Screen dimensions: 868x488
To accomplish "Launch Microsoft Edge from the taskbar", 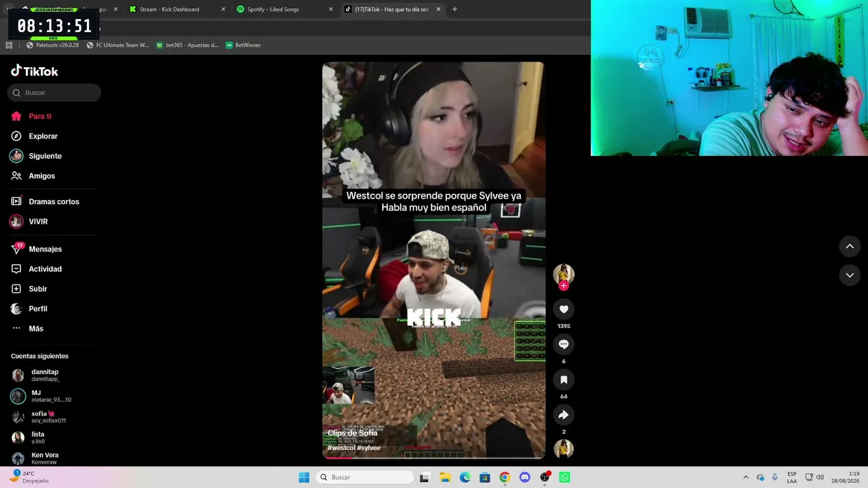I will click(x=465, y=477).
